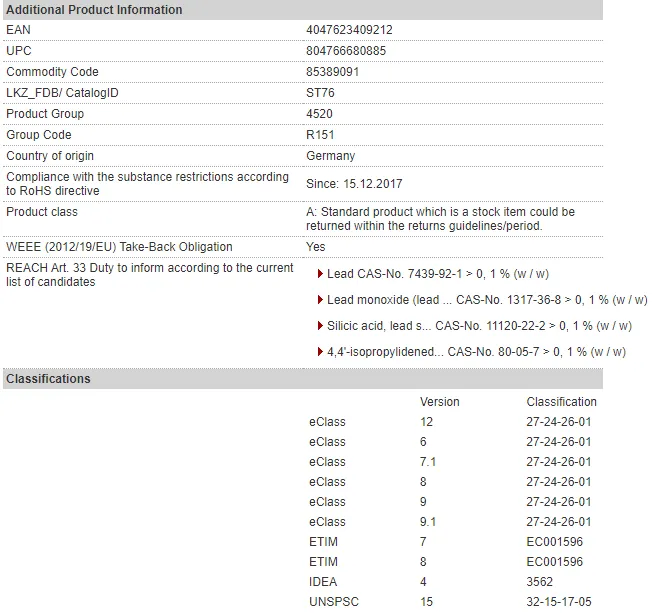This screenshot has width=652, height=613.
Task: Click the Group Code label
Action: point(39,135)
